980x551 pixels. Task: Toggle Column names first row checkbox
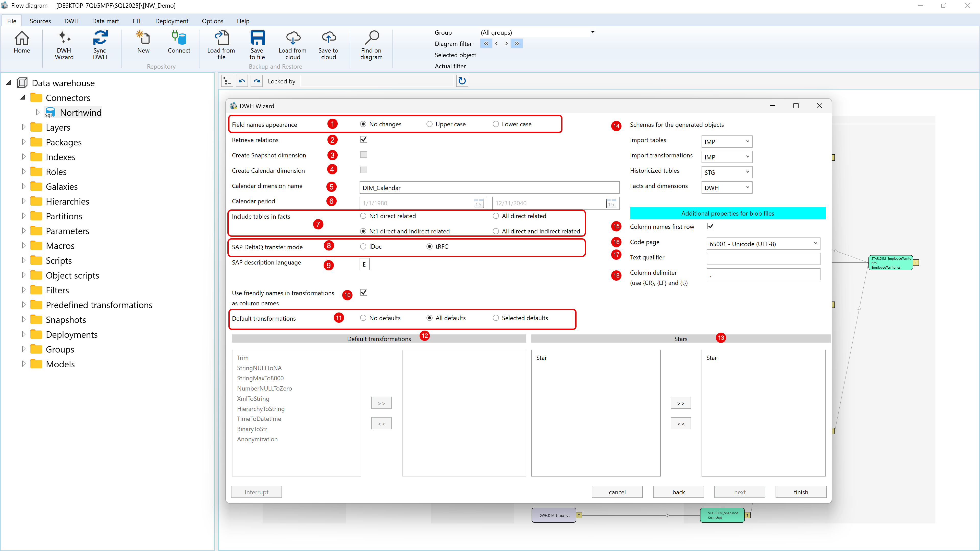point(711,226)
